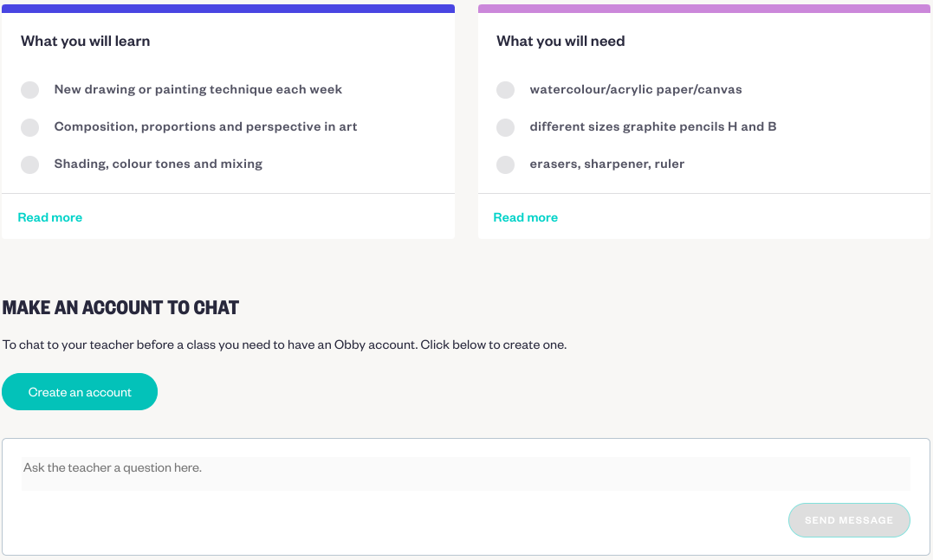The image size is (933, 560).
Task: Click bullet beside New drawing or painting technique
Action: tap(29, 90)
